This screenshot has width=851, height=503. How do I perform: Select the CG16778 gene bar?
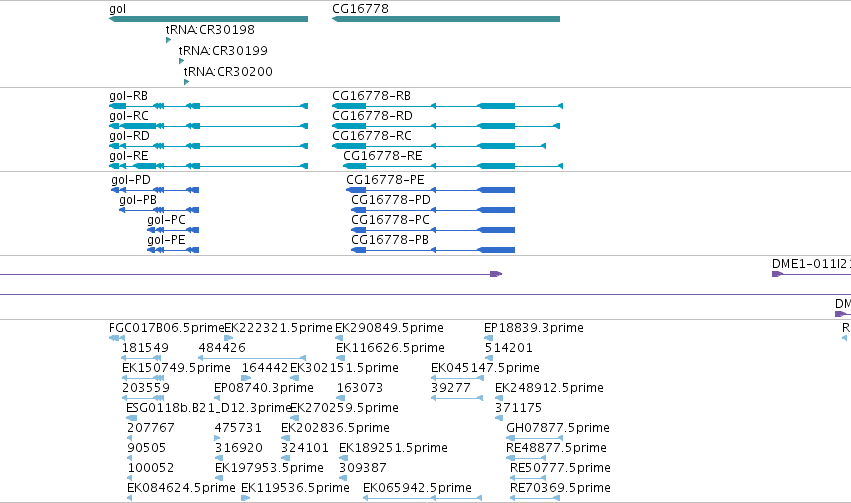[x=446, y=19]
